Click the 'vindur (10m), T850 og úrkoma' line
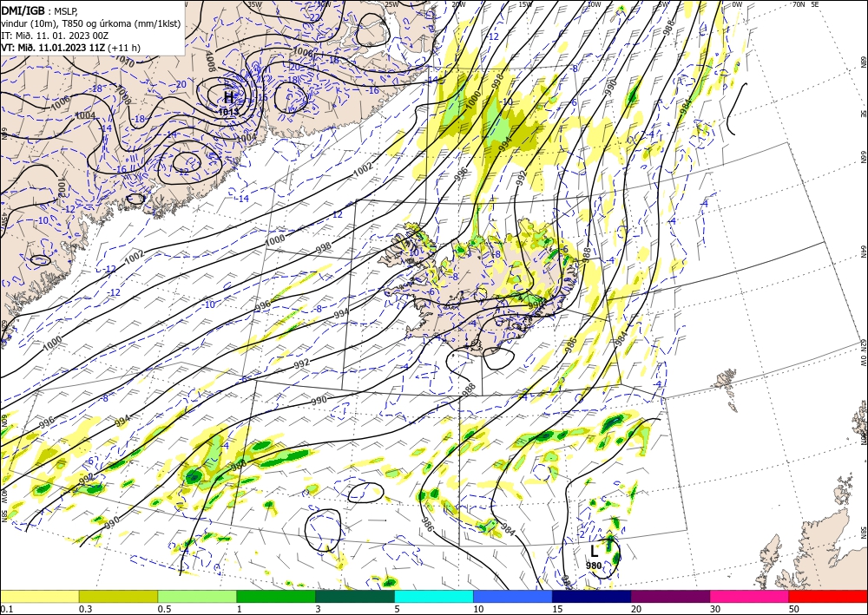This screenshot has width=868, height=615. coord(91,23)
